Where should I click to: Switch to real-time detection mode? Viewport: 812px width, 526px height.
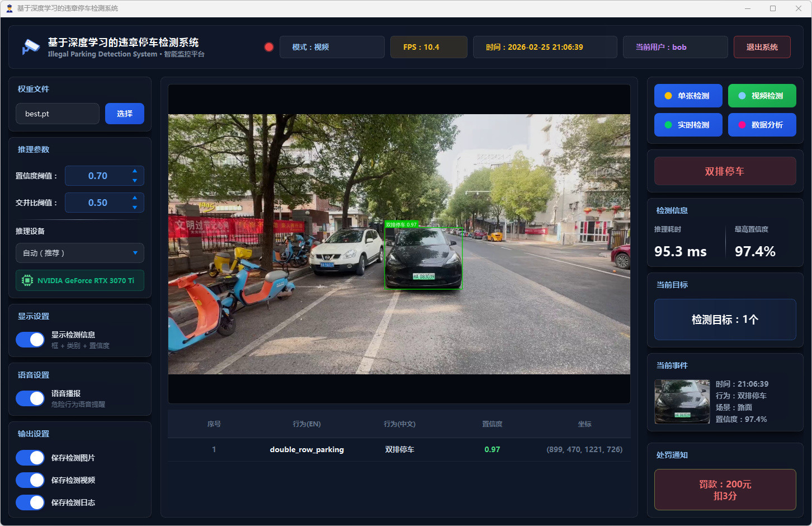click(x=688, y=125)
